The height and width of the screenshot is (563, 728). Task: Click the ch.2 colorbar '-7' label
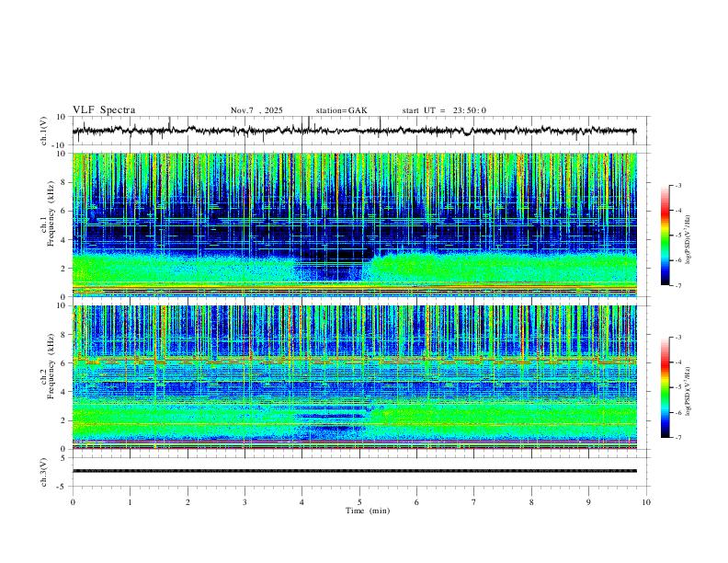coord(677,438)
